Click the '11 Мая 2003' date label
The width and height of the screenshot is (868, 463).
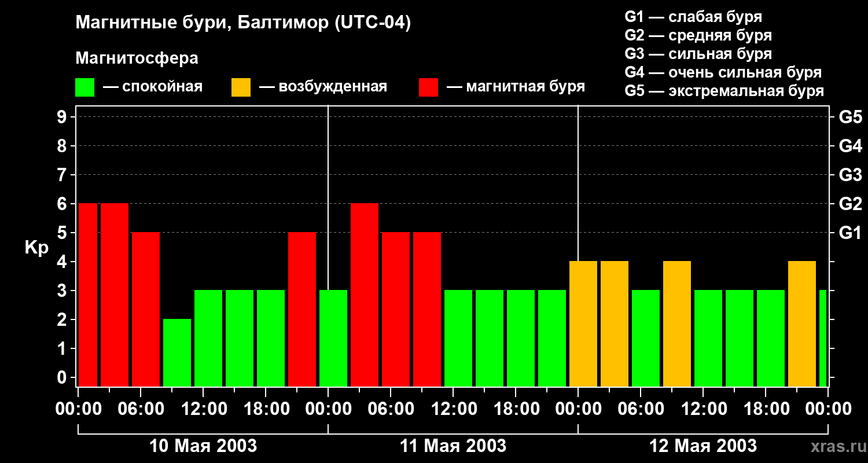point(453,446)
